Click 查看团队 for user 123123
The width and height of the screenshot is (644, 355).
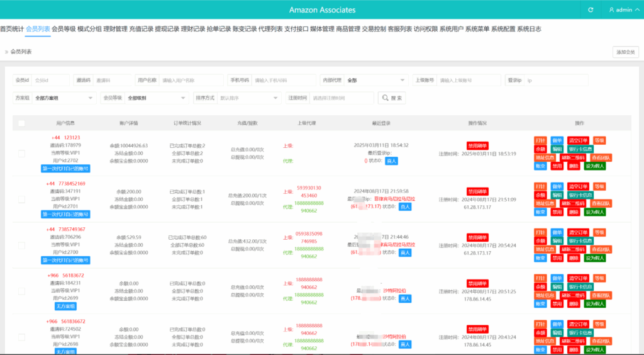click(601, 157)
